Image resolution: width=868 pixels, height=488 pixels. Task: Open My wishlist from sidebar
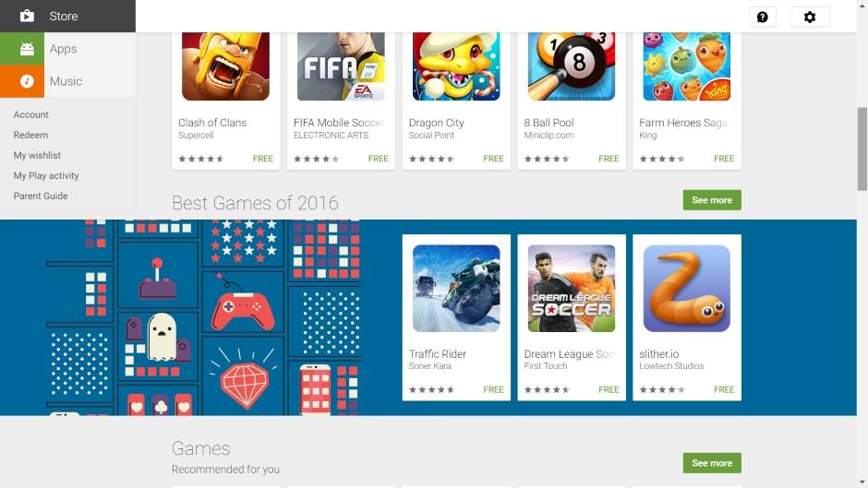[x=37, y=156]
